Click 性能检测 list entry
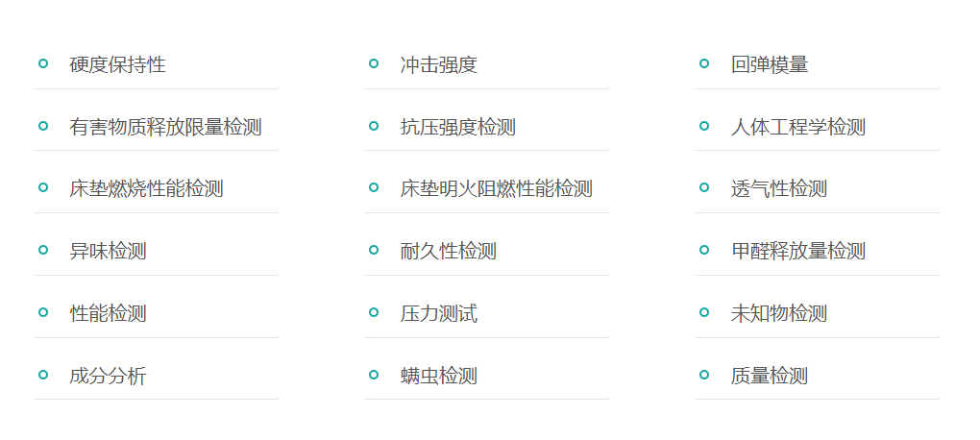 coord(108,314)
